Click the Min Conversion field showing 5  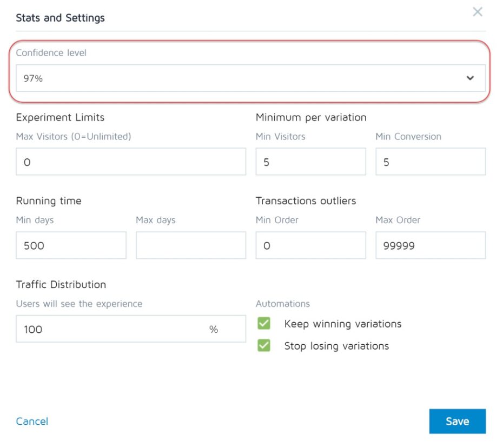coord(431,161)
